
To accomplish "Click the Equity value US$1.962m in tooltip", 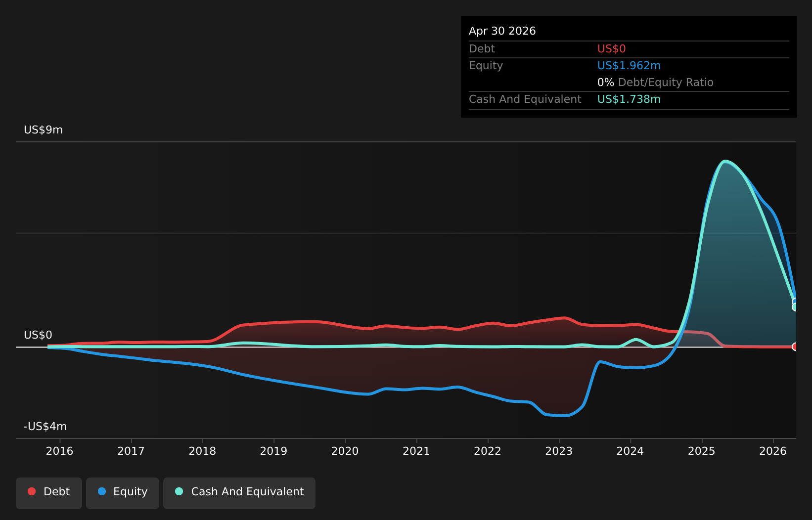I will [x=629, y=66].
